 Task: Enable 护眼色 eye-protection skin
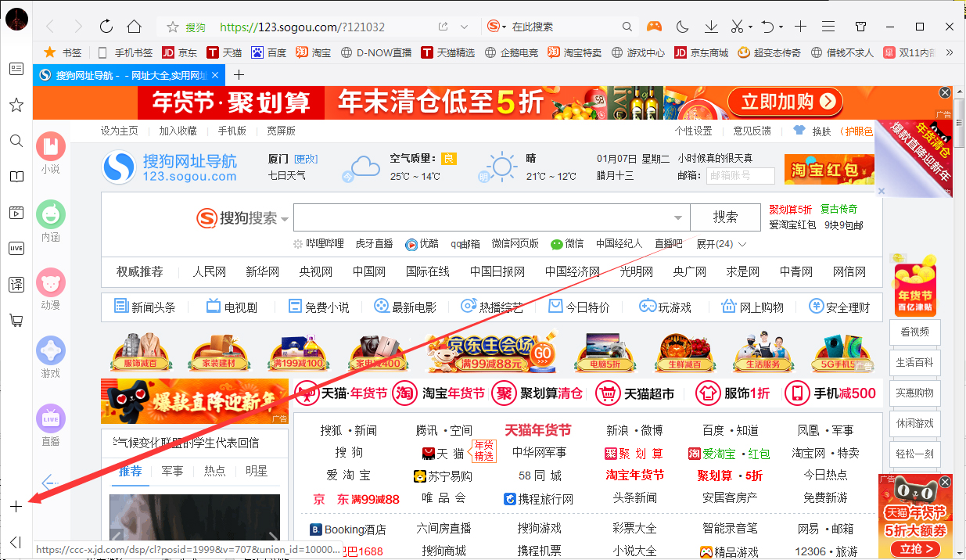pyautogui.click(x=860, y=131)
